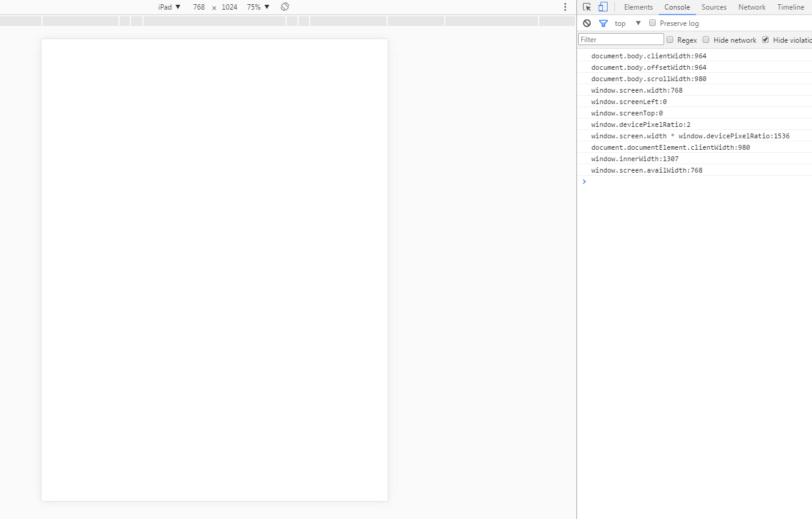The image size is (812, 519).
Task: Edit the 1024 device height field
Action: pyautogui.click(x=230, y=7)
